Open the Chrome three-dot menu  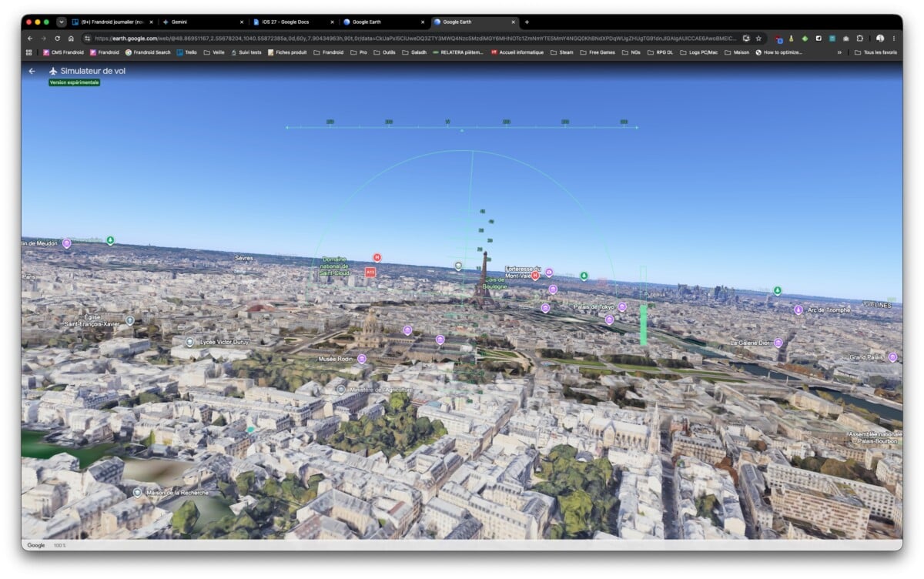(894, 38)
